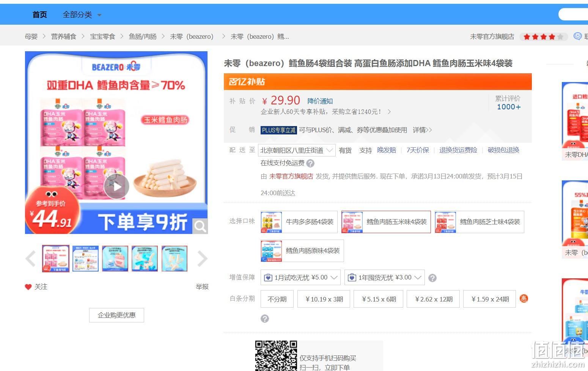Click red 未零官方旗舰店 seller link
The height and width of the screenshot is (371, 588).
[x=291, y=176]
